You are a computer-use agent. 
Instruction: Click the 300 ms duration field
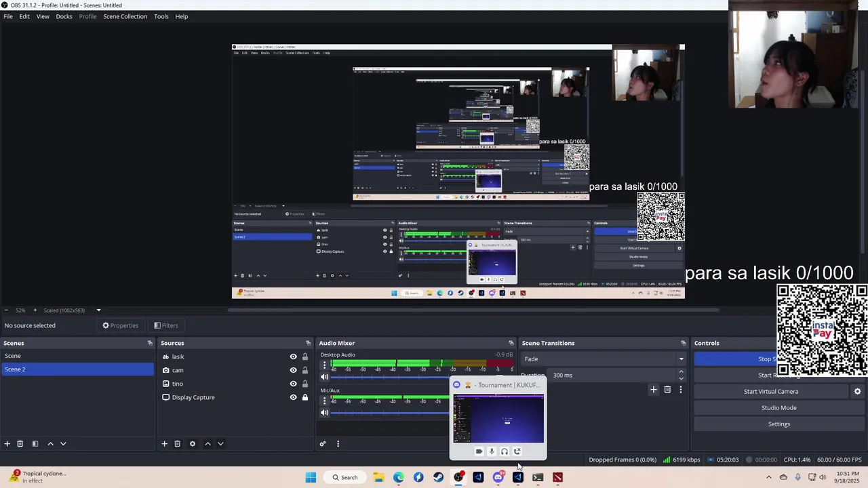click(x=614, y=375)
